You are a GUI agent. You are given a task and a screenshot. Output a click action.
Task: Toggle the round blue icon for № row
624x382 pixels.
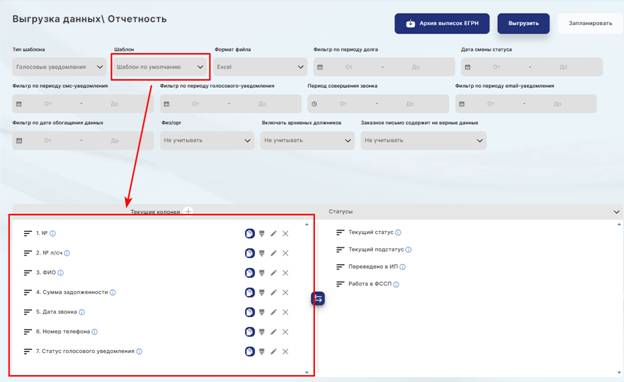point(250,234)
